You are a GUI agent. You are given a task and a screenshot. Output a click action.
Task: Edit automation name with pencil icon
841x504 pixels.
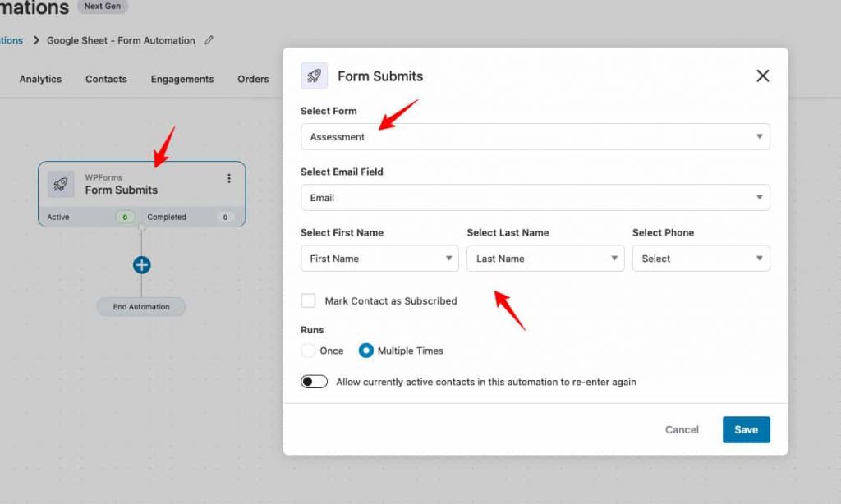click(x=209, y=40)
